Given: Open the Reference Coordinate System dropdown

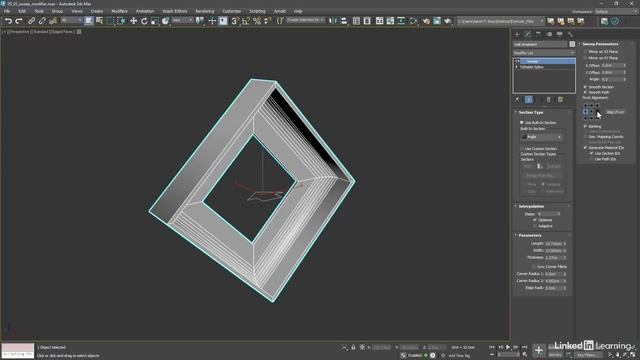Looking at the screenshot, I should pos(182,20).
